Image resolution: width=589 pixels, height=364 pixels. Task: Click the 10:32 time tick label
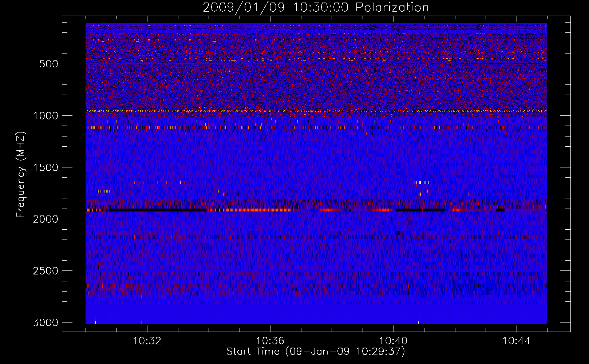click(147, 341)
